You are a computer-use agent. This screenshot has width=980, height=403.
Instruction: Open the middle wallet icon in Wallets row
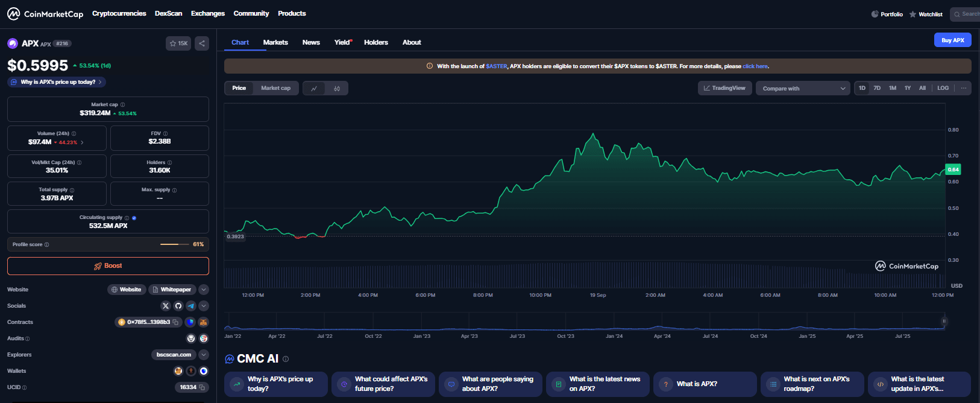click(x=191, y=371)
